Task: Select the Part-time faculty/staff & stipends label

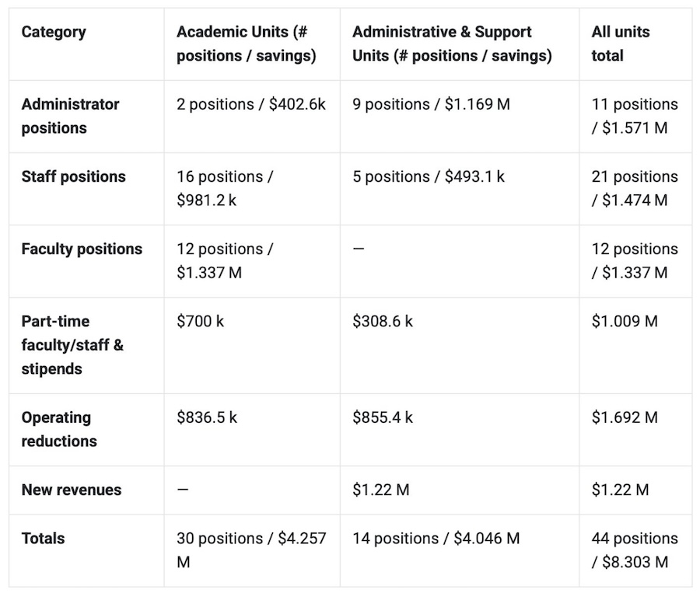Action: (72, 344)
